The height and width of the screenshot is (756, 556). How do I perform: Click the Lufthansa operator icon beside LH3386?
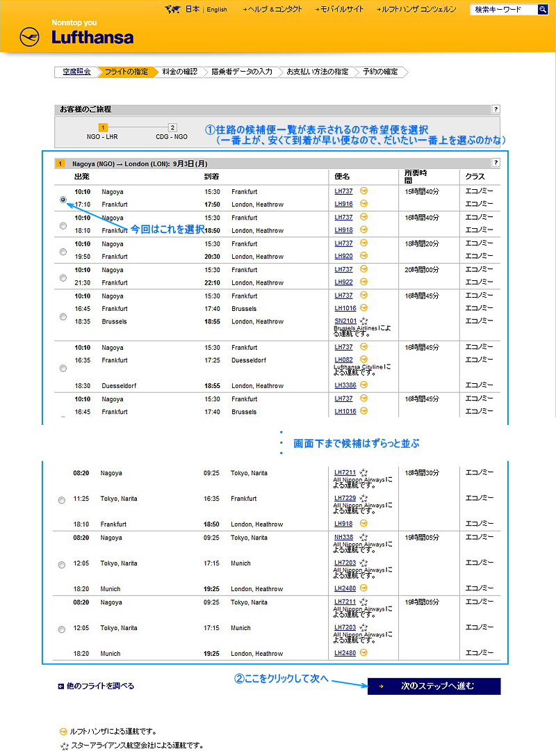pyautogui.click(x=363, y=385)
